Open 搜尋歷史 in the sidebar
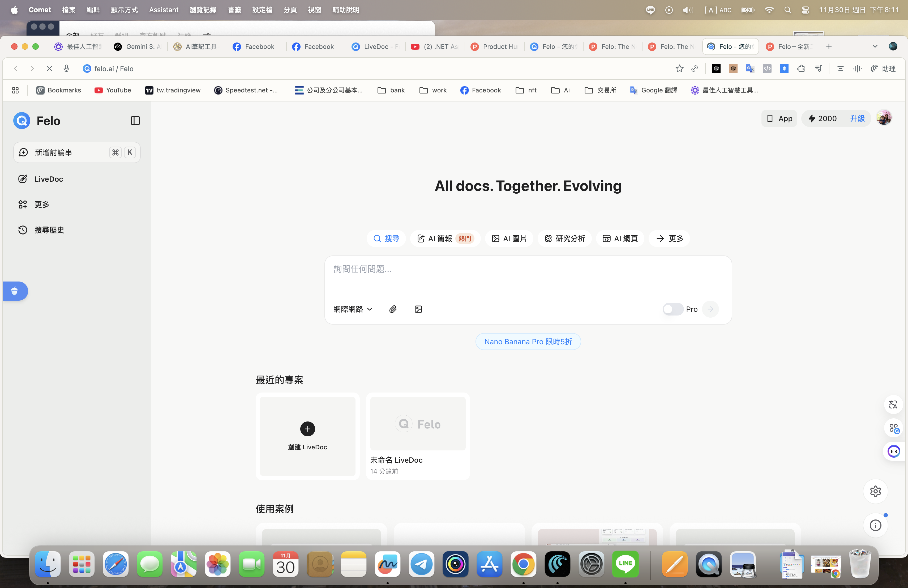The height and width of the screenshot is (588, 908). coord(49,230)
